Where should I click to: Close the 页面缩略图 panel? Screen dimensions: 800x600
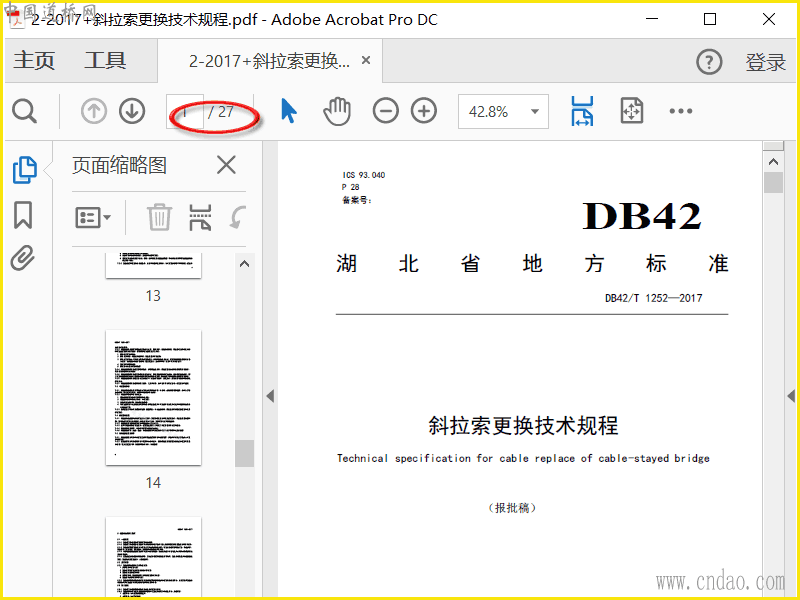pos(226,165)
